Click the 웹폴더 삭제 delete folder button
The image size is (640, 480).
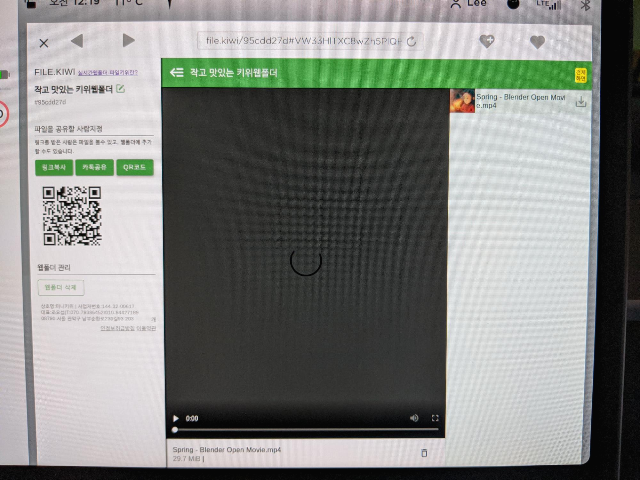click(x=55, y=287)
